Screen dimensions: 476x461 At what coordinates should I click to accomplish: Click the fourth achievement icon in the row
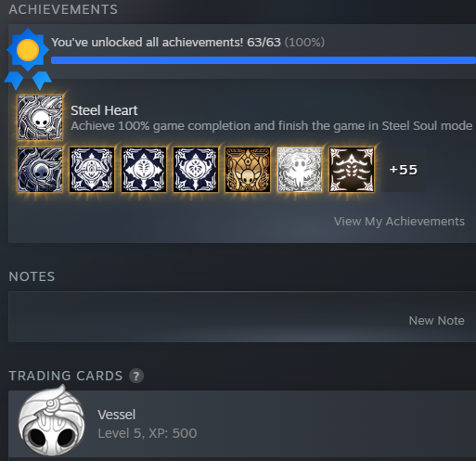coord(196,170)
